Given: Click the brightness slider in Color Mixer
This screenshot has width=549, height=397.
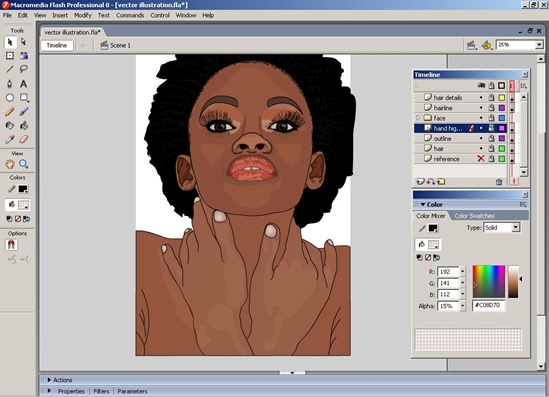Looking at the screenshot, I should pyautogui.click(x=513, y=281).
